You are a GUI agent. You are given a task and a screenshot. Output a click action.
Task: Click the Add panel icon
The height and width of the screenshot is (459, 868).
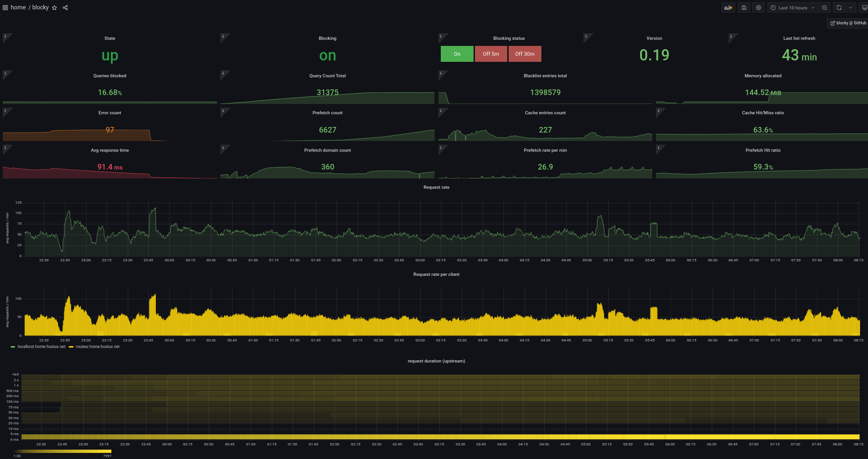tap(728, 7)
